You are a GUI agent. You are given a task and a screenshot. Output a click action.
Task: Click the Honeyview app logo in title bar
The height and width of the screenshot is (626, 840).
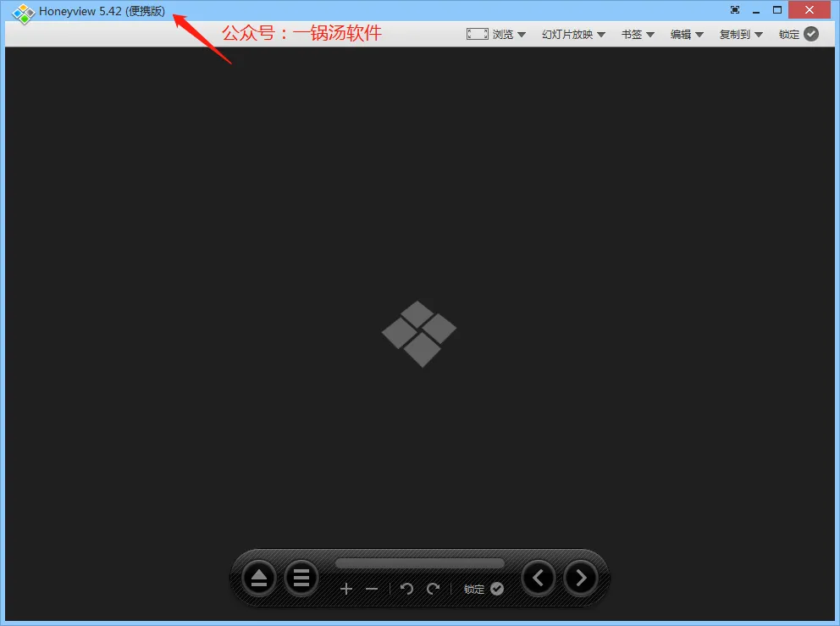click(x=24, y=14)
